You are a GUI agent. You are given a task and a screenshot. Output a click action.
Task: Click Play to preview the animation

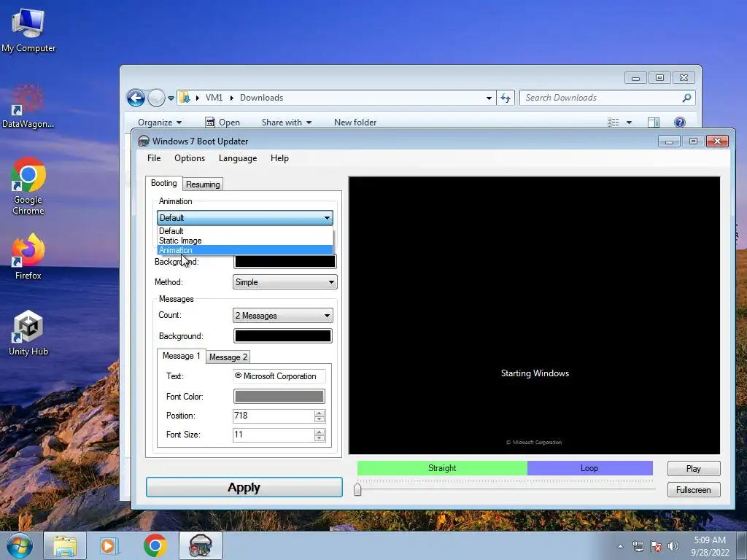(694, 469)
